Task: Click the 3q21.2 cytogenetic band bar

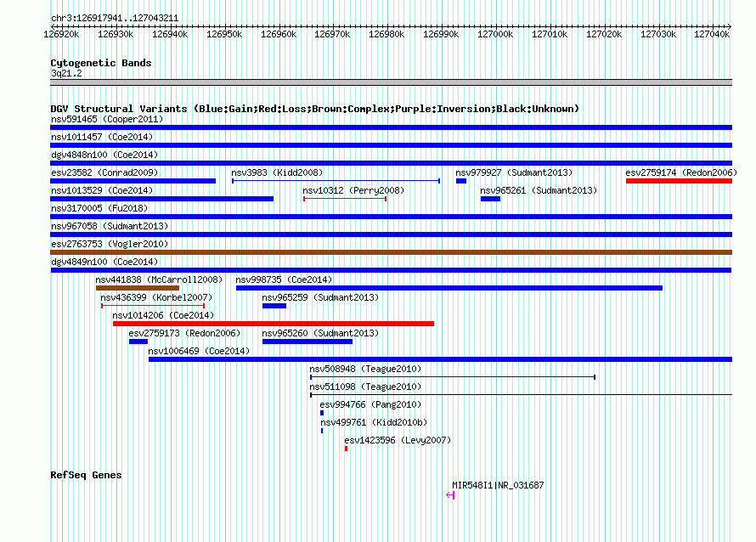Action: pos(391,82)
